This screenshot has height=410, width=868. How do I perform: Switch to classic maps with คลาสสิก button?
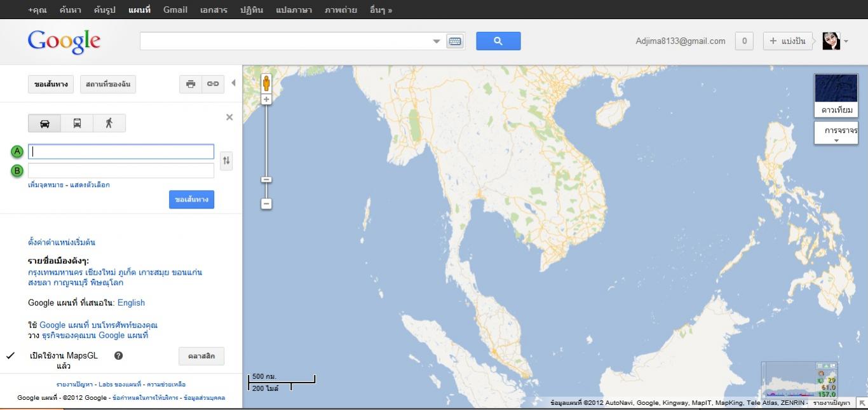(x=201, y=356)
